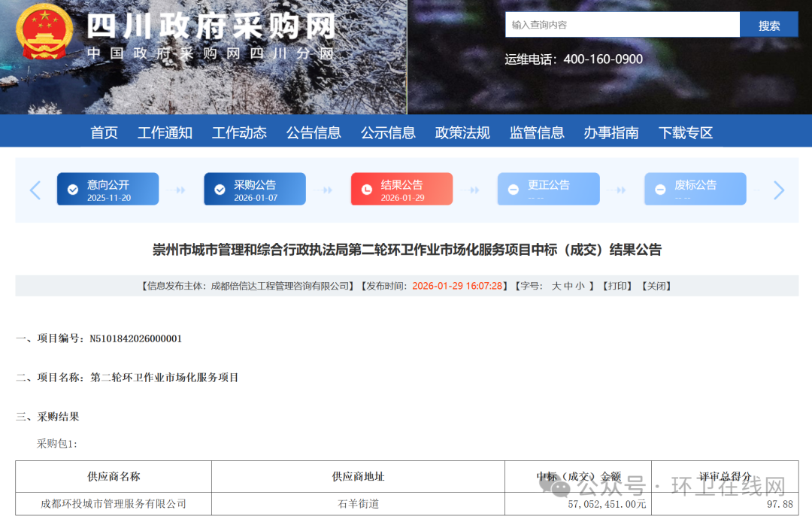The image size is (812, 519).
Task: Go to 首页 in navigation bar
Action: pos(104,133)
